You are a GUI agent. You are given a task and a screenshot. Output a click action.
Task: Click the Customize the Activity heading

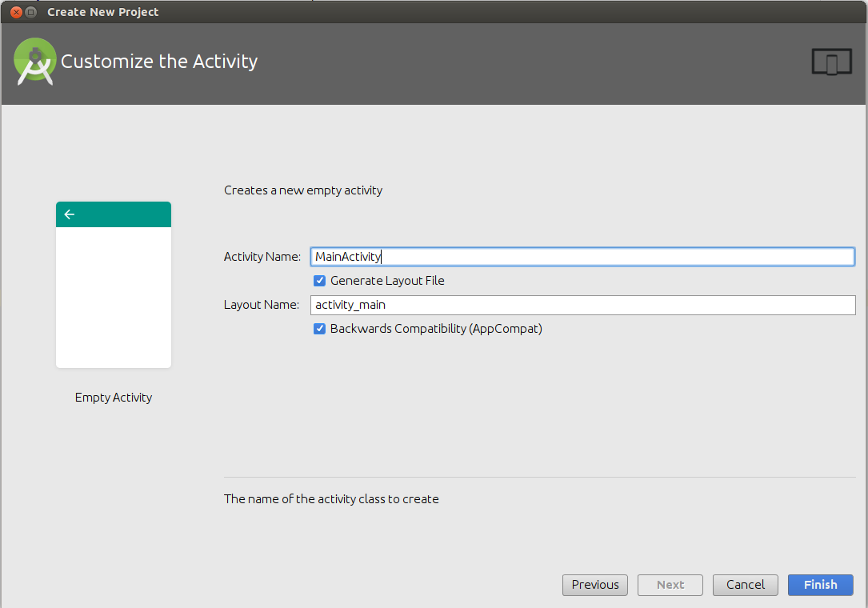click(159, 62)
